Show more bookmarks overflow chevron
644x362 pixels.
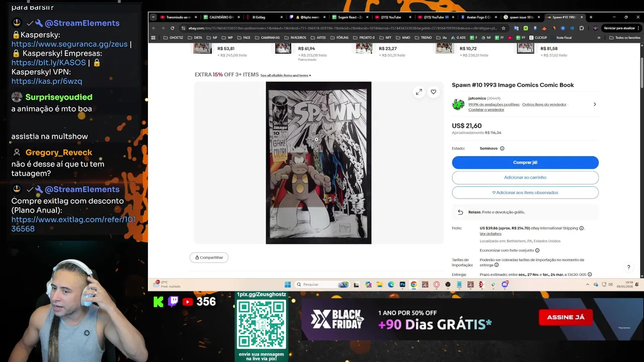coord(599,38)
